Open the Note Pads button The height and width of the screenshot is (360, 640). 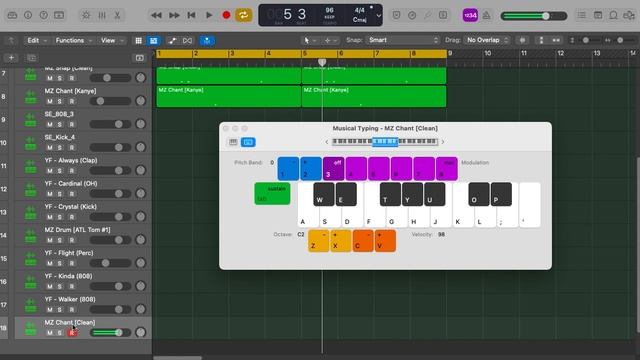click(598, 16)
